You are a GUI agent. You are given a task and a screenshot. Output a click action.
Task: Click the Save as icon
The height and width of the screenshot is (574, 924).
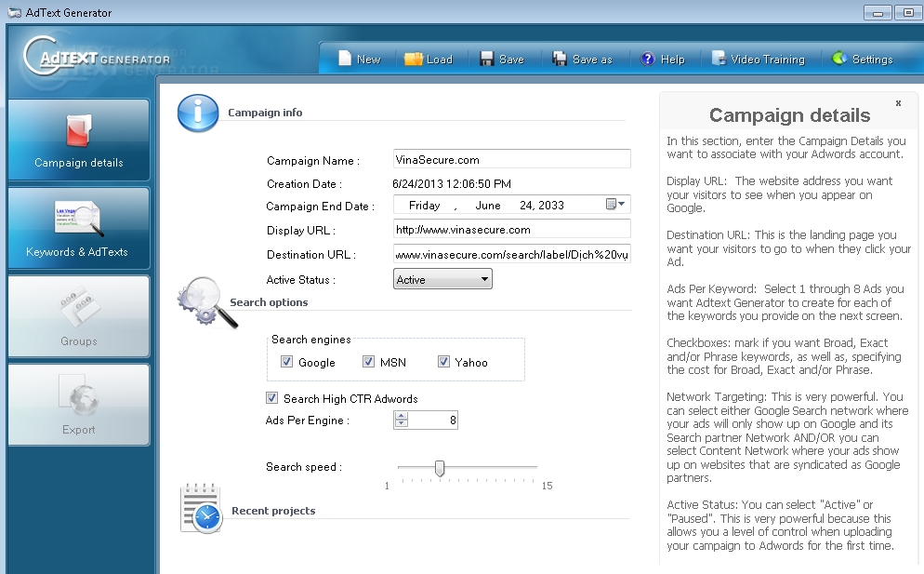560,59
